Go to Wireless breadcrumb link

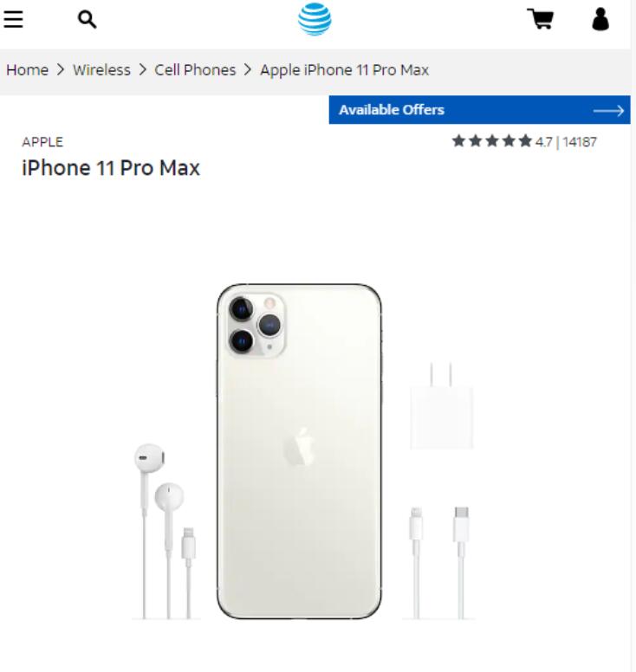[x=101, y=70]
